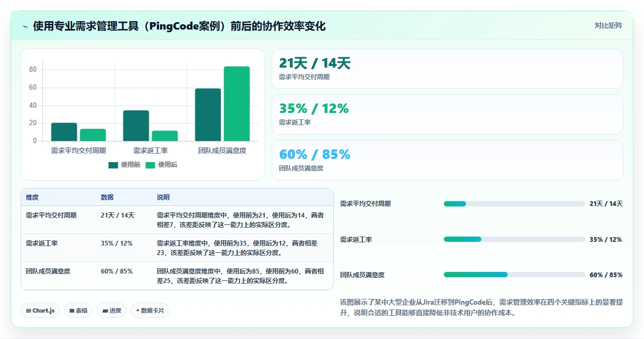Click the icon inside the Chart.js chip
Screen dimensions: 644x339
pos(29,311)
